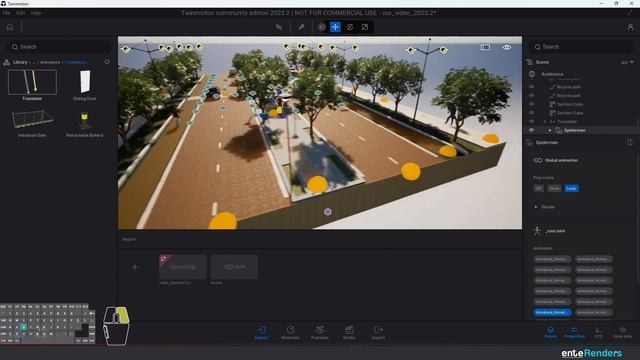Switch to the Media tab

pyautogui.click(x=349, y=332)
